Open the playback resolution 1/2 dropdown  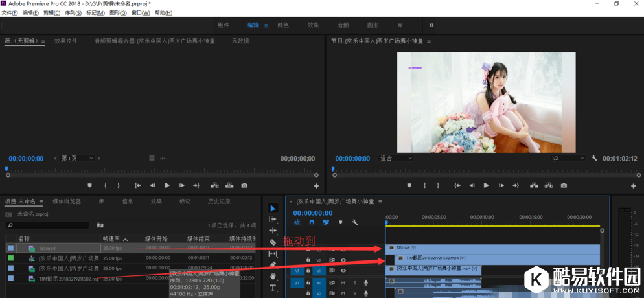[x=567, y=158]
